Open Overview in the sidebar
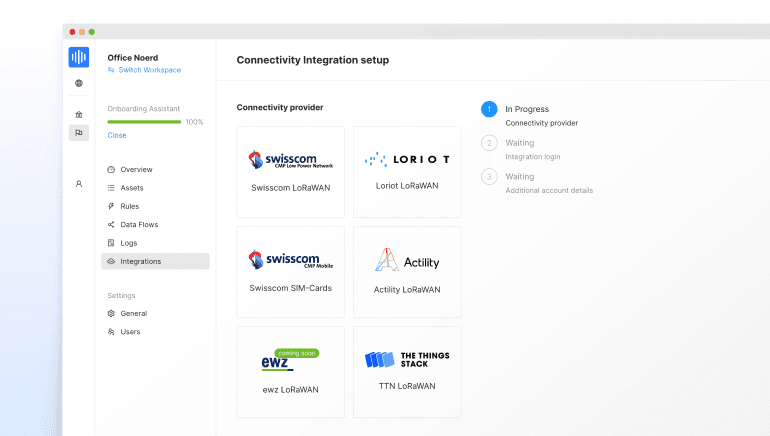770x436 pixels. (155, 169)
